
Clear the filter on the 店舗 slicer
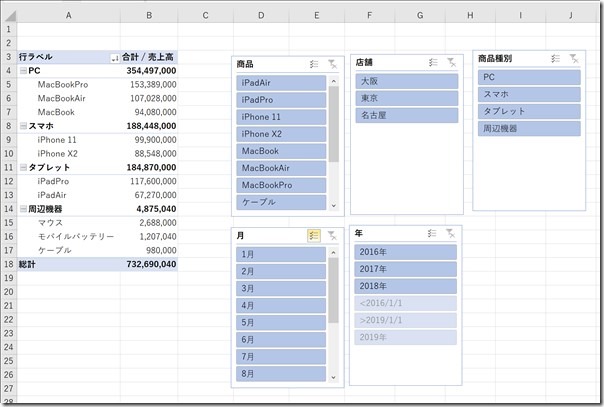pos(450,62)
